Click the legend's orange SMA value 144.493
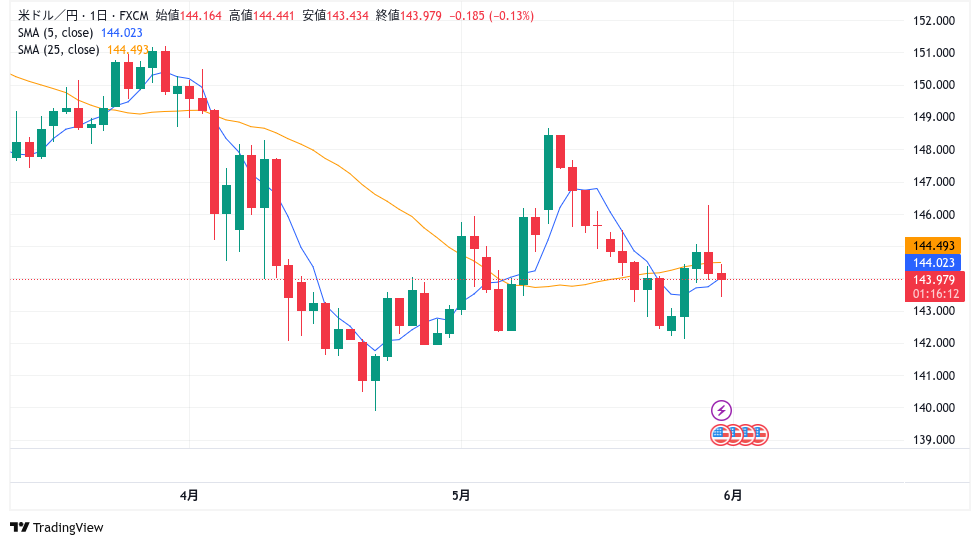Screen dimensions: 980x545 128,49
